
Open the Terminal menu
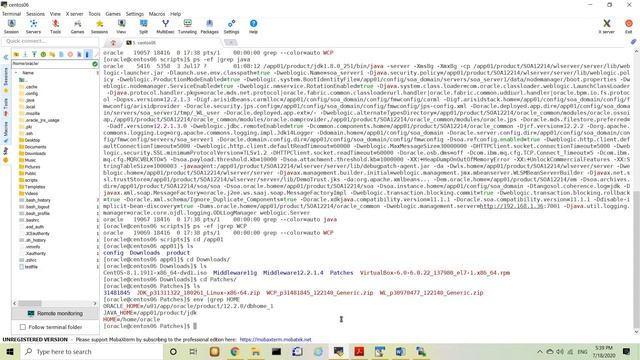pyautogui.click(x=11, y=14)
